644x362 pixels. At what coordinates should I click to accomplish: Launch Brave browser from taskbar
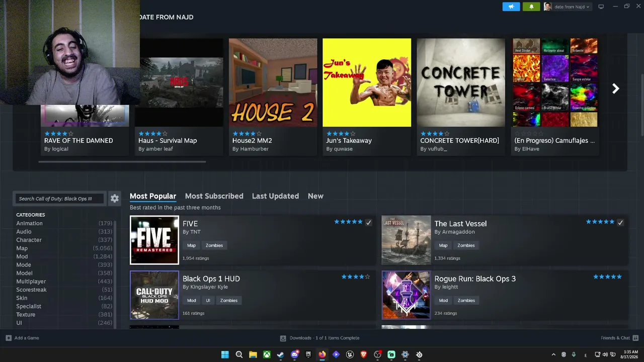[364, 354]
